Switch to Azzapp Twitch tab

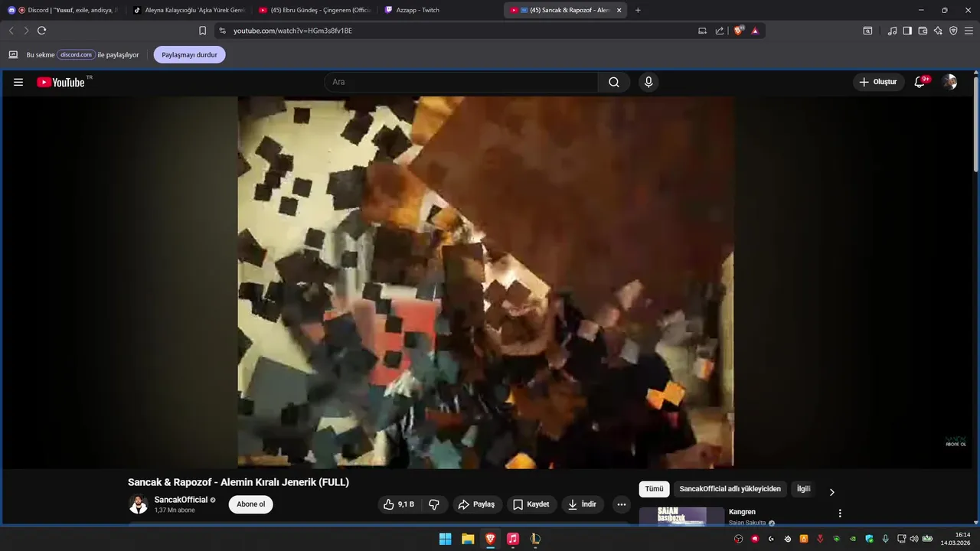(440, 10)
